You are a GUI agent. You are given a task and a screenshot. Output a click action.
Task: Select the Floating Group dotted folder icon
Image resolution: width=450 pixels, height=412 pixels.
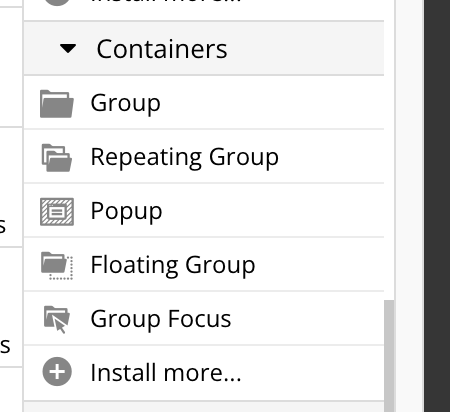pos(57,266)
